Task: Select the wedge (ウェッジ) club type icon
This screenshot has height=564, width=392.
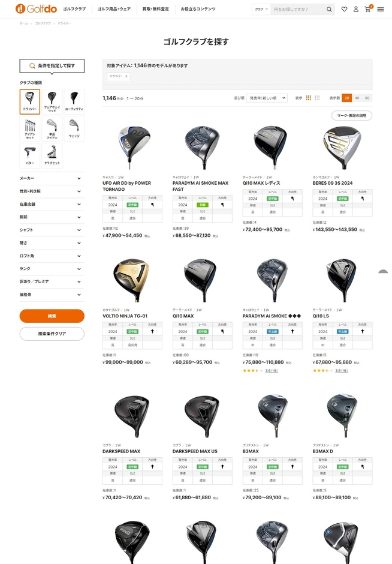Action: point(74,128)
